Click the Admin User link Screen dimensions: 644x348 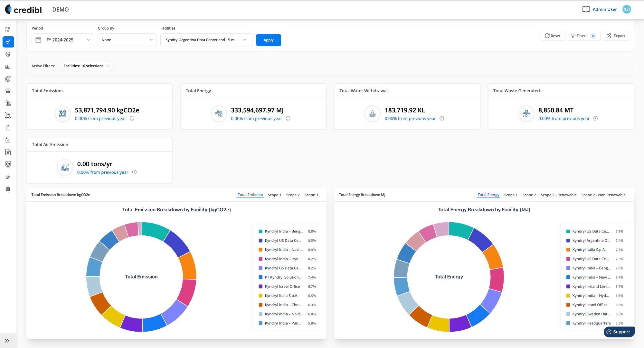pos(605,9)
